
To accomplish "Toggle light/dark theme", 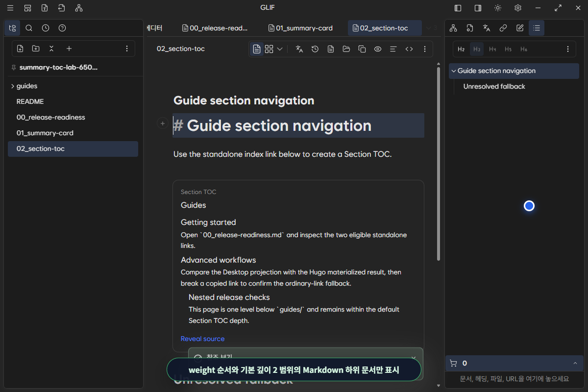I will click(x=498, y=8).
